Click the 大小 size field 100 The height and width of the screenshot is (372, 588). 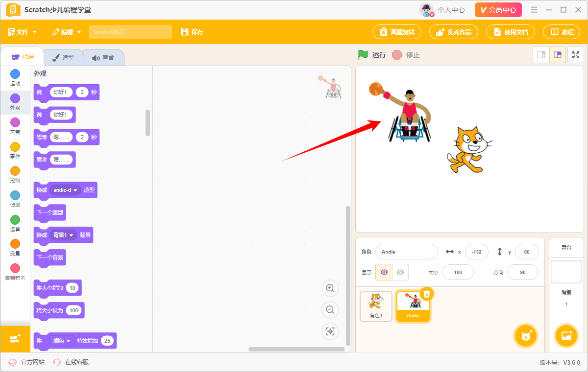coord(458,272)
